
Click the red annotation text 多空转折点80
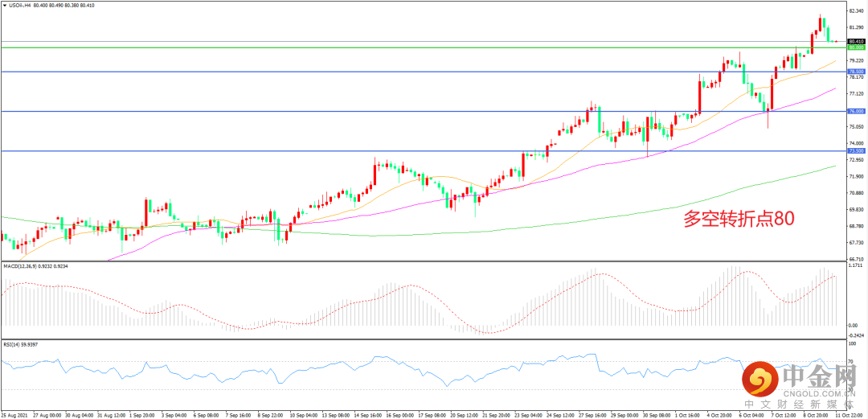point(739,220)
